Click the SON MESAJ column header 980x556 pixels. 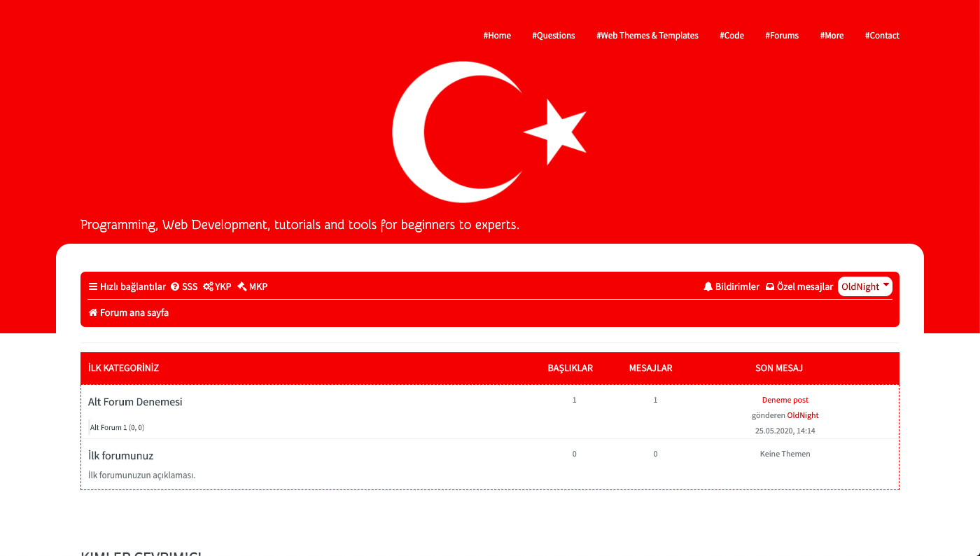point(779,368)
